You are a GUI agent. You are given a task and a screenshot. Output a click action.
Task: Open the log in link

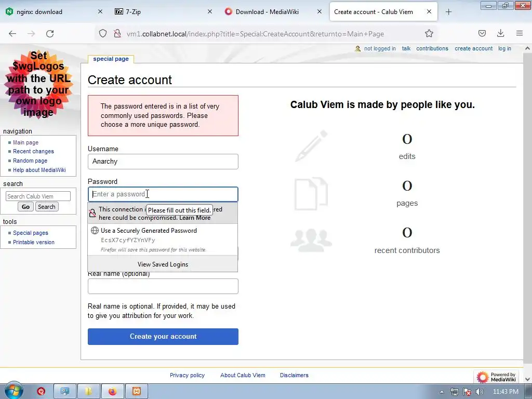point(504,48)
